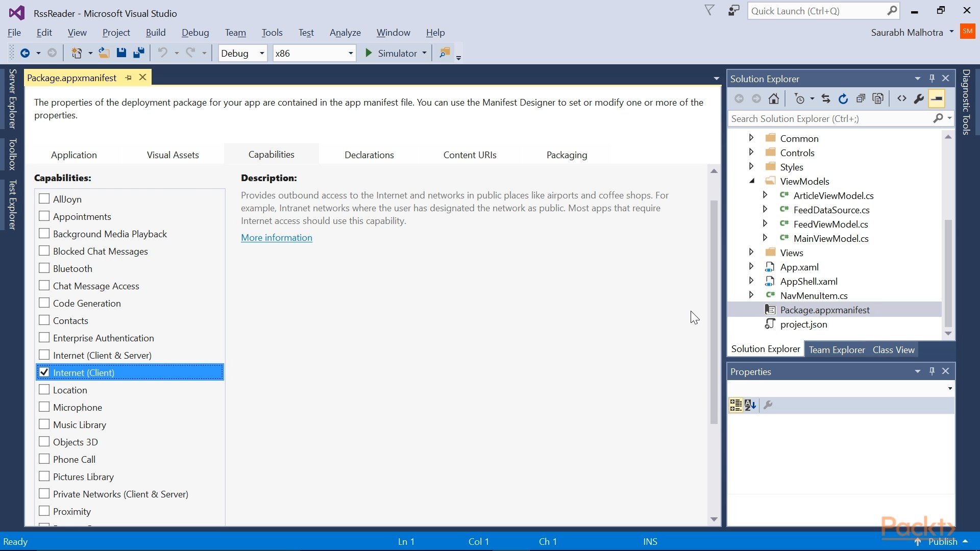The height and width of the screenshot is (551, 980).
Task: Check the Microphone capability
Action: pyautogui.click(x=44, y=407)
